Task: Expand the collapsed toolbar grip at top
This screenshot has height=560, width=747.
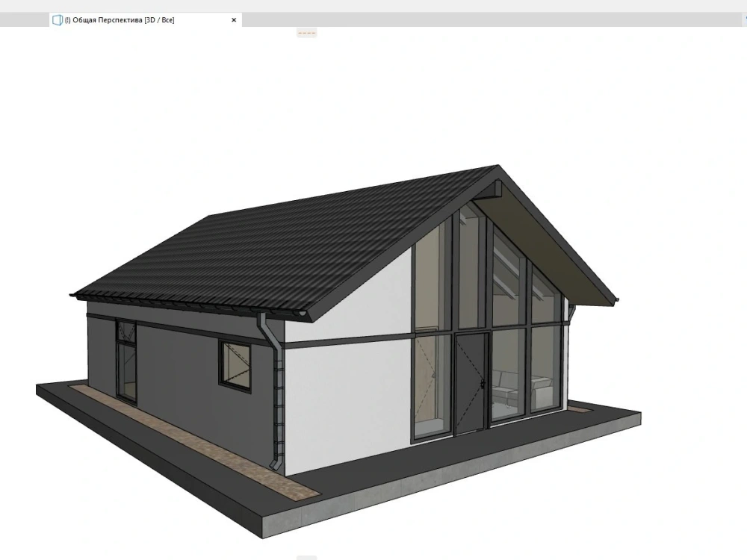Action: pyautogui.click(x=306, y=33)
